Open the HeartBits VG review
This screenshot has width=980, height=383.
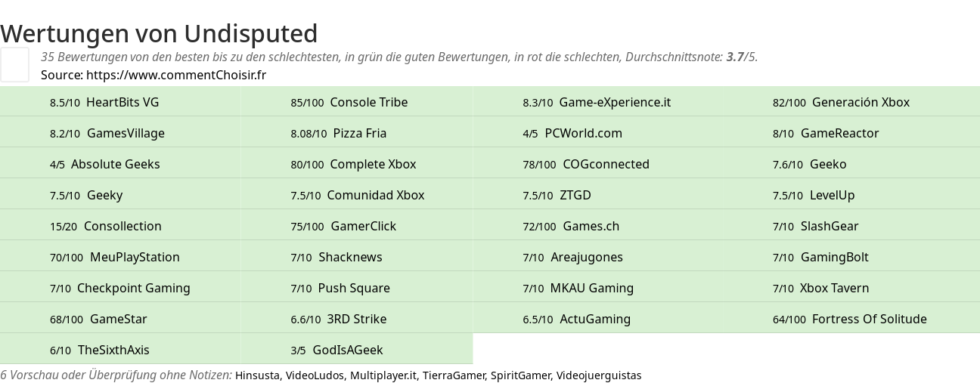122,102
